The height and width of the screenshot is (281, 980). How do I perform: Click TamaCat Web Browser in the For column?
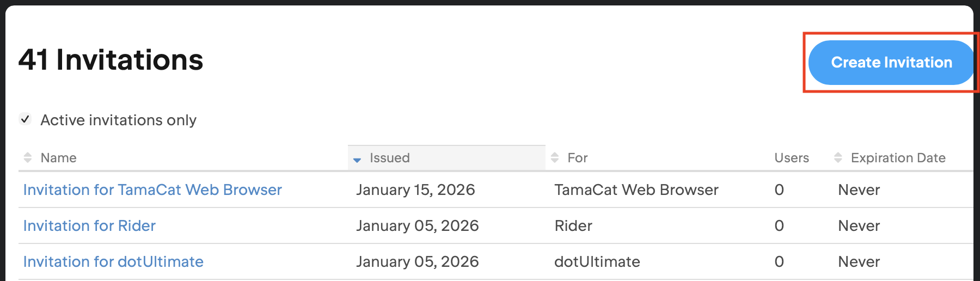click(x=636, y=190)
